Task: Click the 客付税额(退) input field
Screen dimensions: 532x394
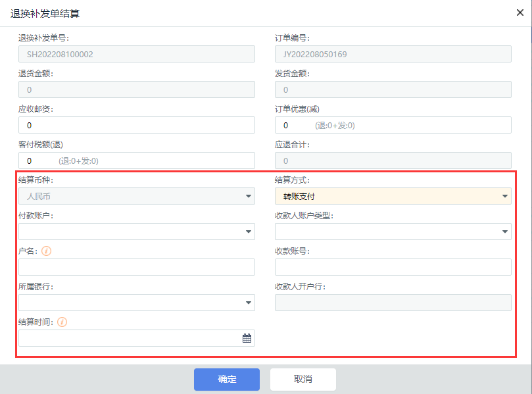Action: (x=136, y=160)
